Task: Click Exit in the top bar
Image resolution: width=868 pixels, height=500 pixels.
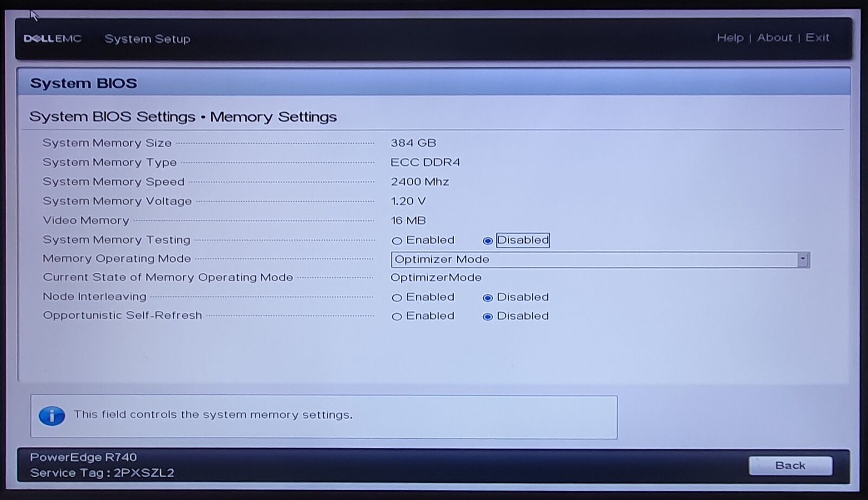Action: [x=817, y=38]
